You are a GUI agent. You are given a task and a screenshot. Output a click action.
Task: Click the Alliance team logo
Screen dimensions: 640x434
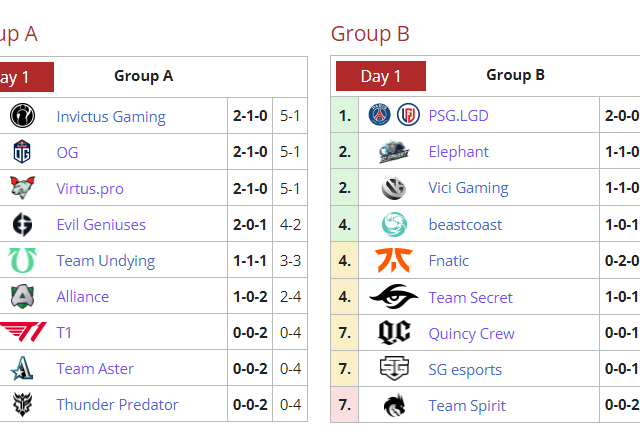(22, 296)
